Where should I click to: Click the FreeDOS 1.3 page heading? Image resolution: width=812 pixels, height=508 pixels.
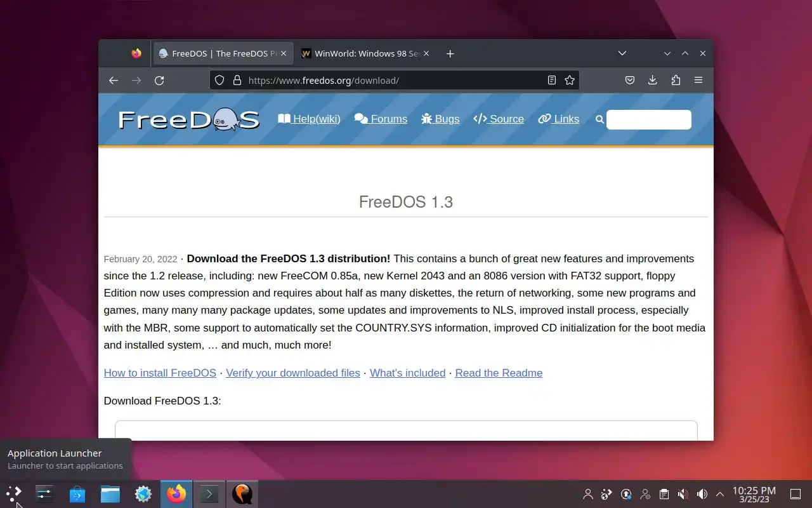406,202
